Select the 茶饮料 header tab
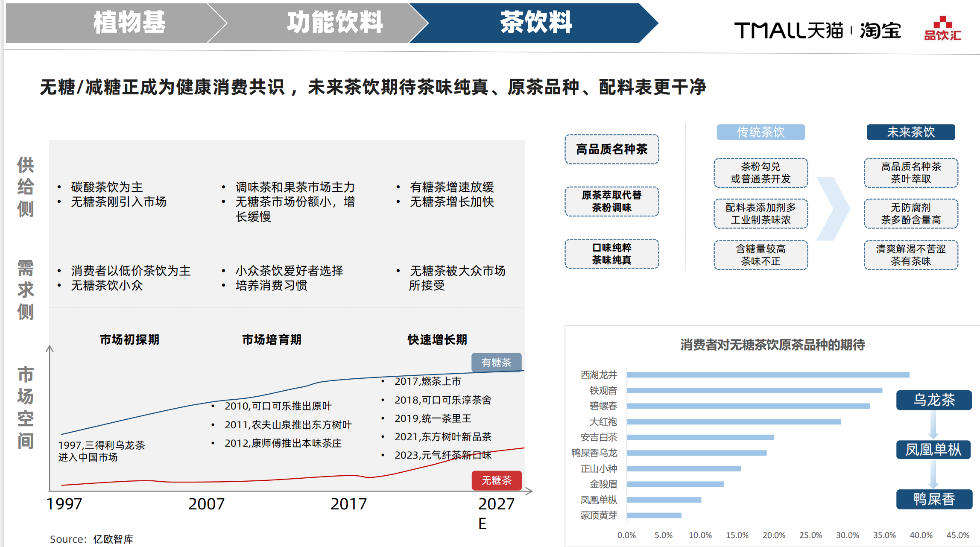This screenshot has width=980, height=547. (534, 23)
